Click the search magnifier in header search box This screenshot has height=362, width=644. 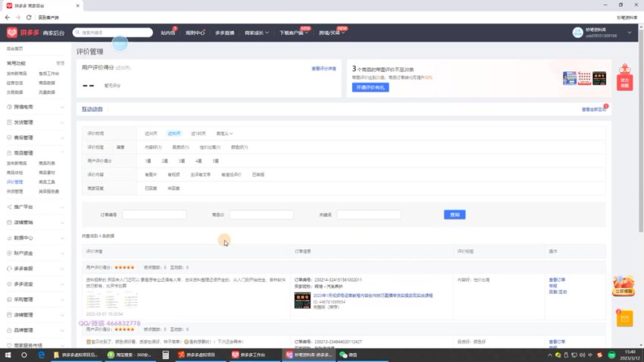[77, 33]
